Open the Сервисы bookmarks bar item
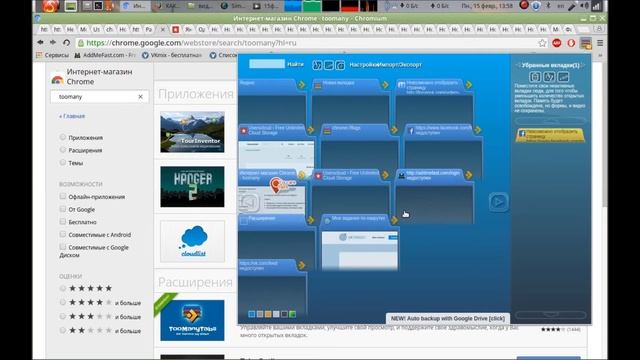Viewport: 640px width, 360px height. [x=53, y=55]
